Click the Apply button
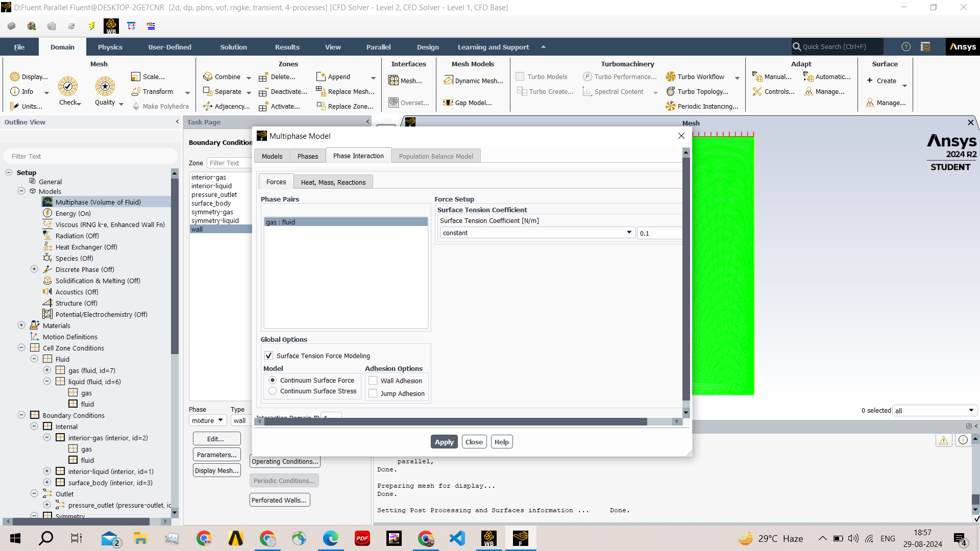 click(x=444, y=442)
